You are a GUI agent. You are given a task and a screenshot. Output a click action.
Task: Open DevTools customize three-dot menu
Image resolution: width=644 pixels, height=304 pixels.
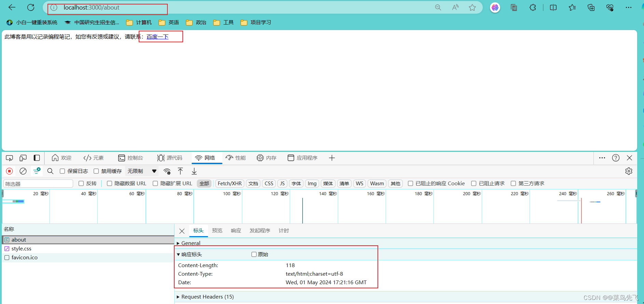(602, 158)
